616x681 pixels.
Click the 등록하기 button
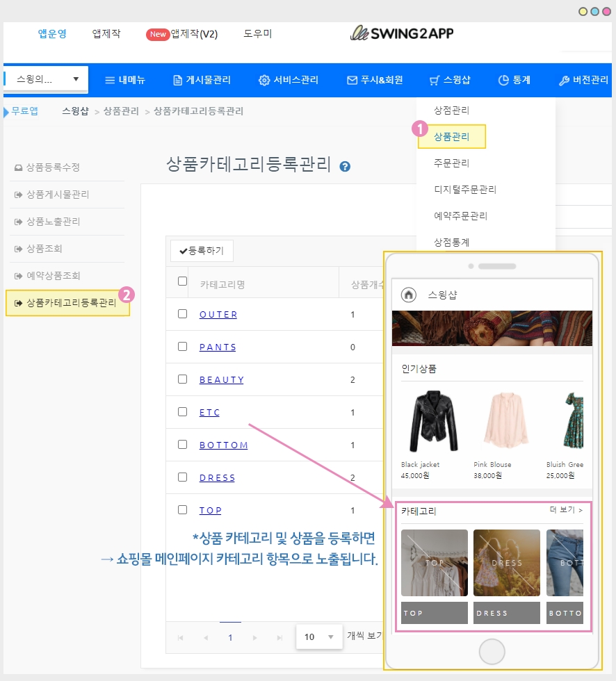(x=202, y=251)
